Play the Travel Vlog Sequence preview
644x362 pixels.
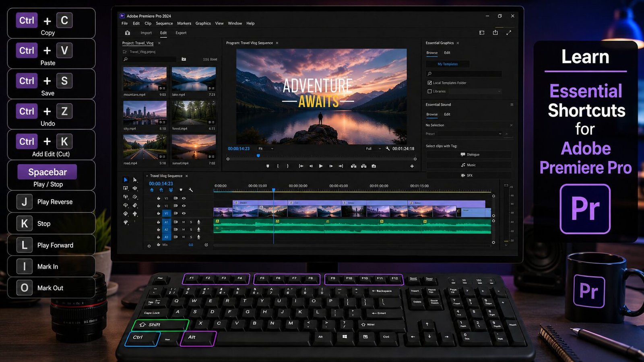pyautogui.click(x=321, y=166)
